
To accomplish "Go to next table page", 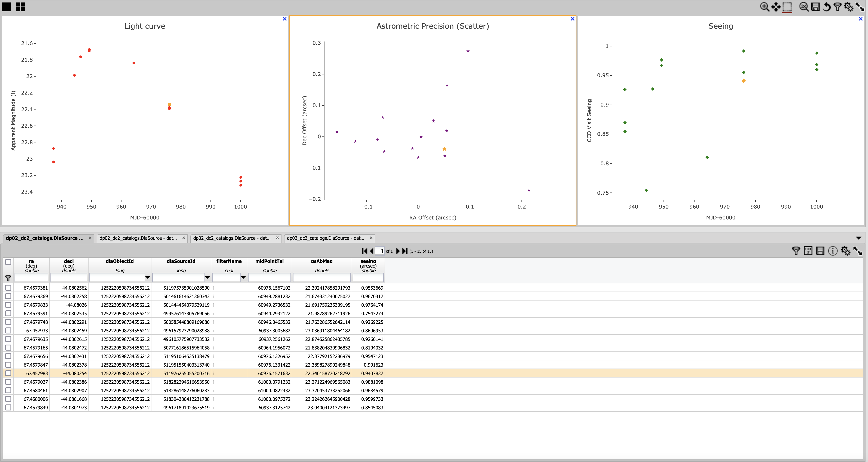I will [x=398, y=251].
